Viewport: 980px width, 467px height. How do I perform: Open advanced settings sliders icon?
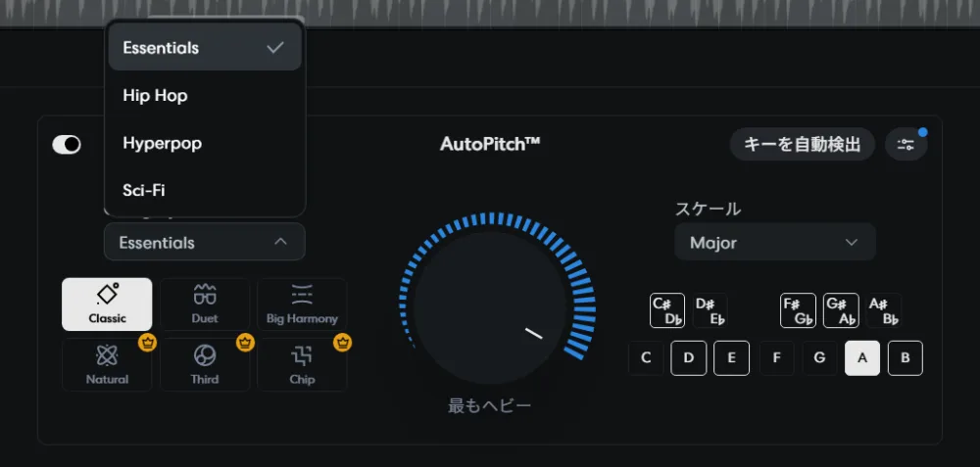pos(906,145)
